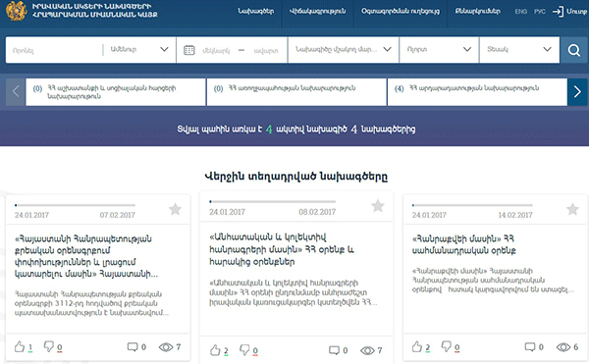The height and width of the screenshot is (364, 589).
Task: Click the Որոնել search input field
Action: (54, 50)
